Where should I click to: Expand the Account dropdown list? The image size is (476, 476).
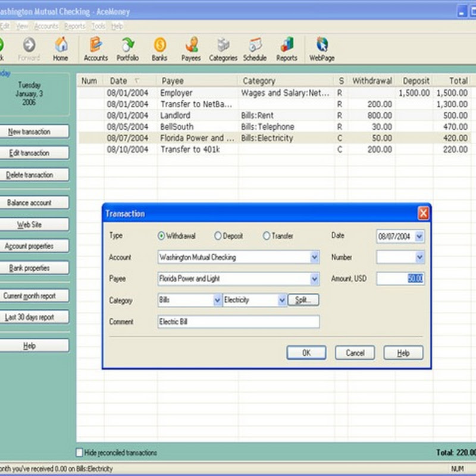point(315,258)
